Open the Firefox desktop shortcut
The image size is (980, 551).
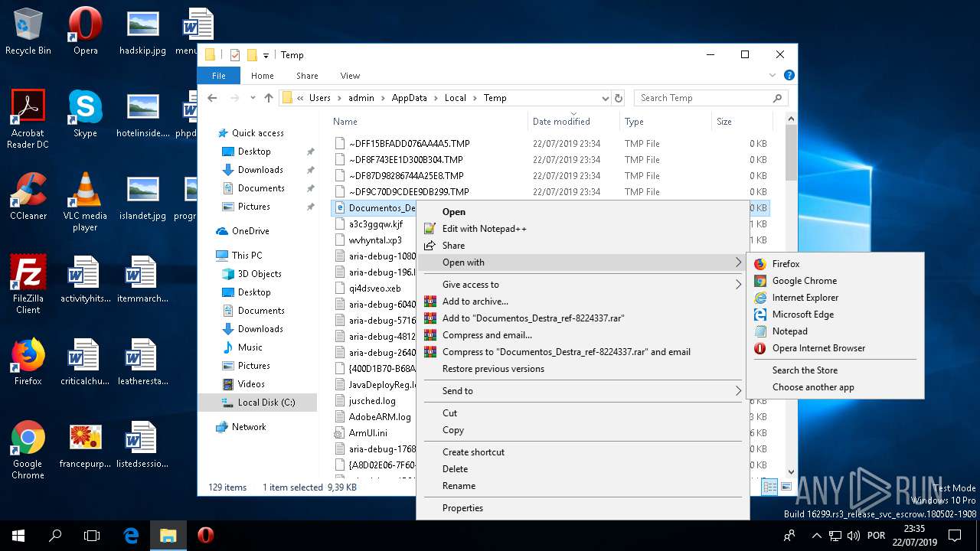[28, 362]
